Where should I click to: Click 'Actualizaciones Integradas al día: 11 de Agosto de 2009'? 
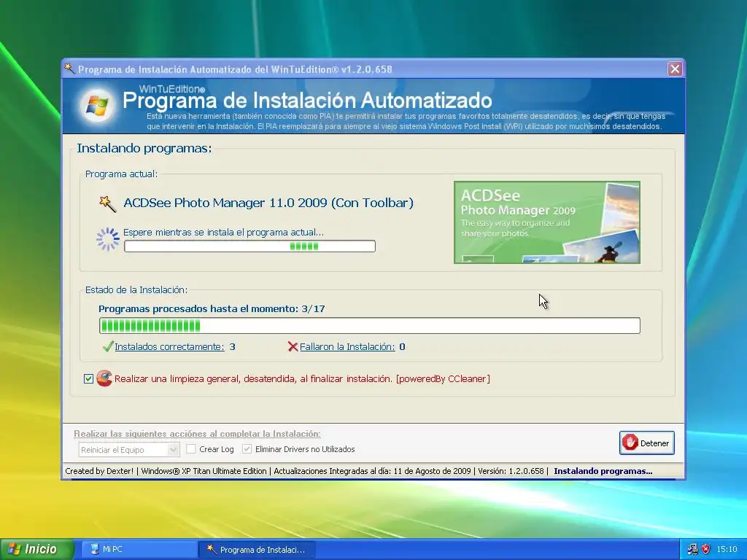pos(372,471)
